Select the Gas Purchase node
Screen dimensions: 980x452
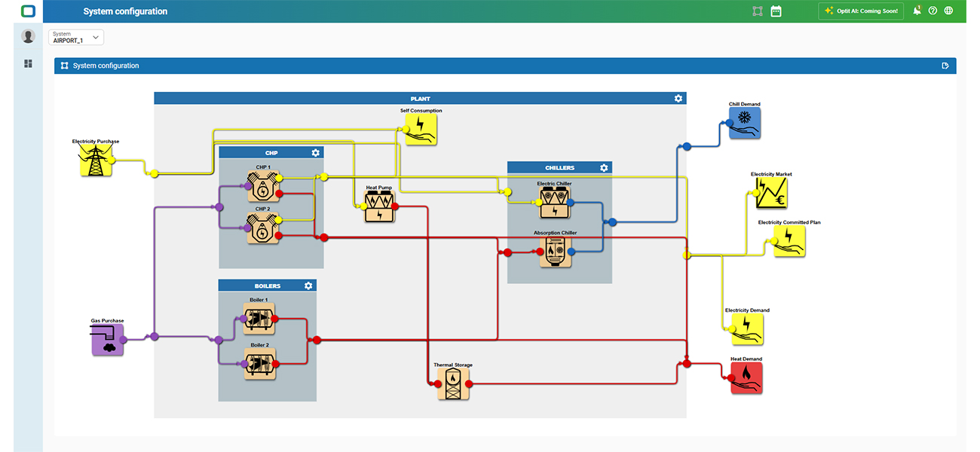[x=108, y=340]
